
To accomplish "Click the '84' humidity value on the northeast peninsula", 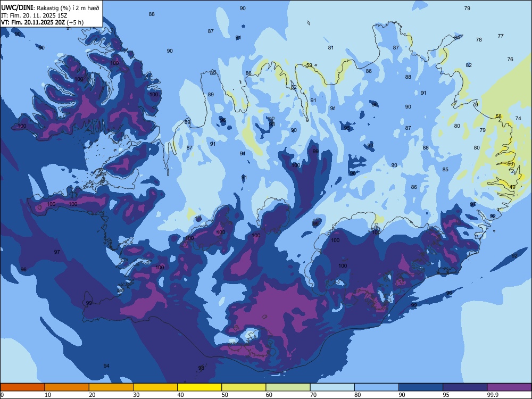I will [x=457, y=38].
